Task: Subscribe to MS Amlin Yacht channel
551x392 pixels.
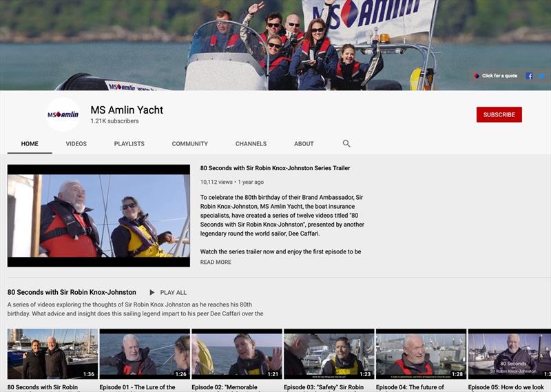Action: pos(499,114)
